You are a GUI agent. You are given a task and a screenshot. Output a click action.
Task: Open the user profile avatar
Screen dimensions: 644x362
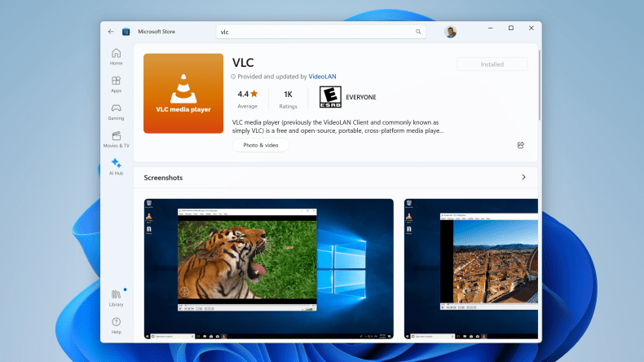451,32
